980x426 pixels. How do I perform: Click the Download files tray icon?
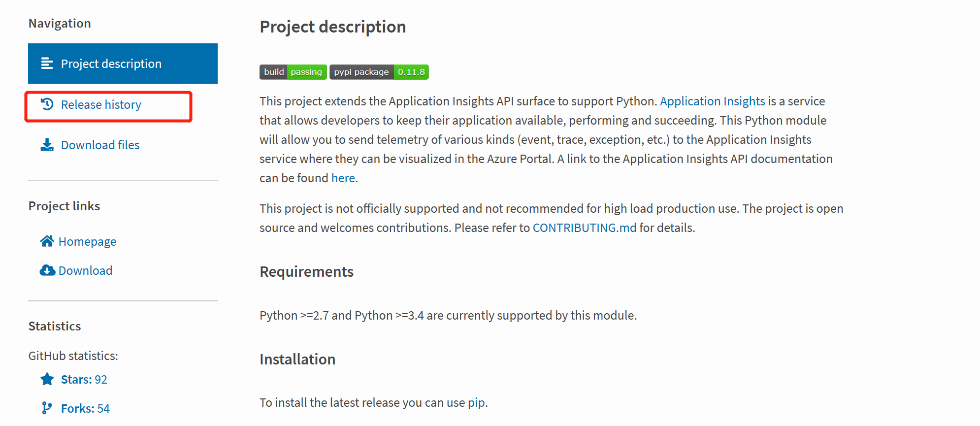(47, 145)
